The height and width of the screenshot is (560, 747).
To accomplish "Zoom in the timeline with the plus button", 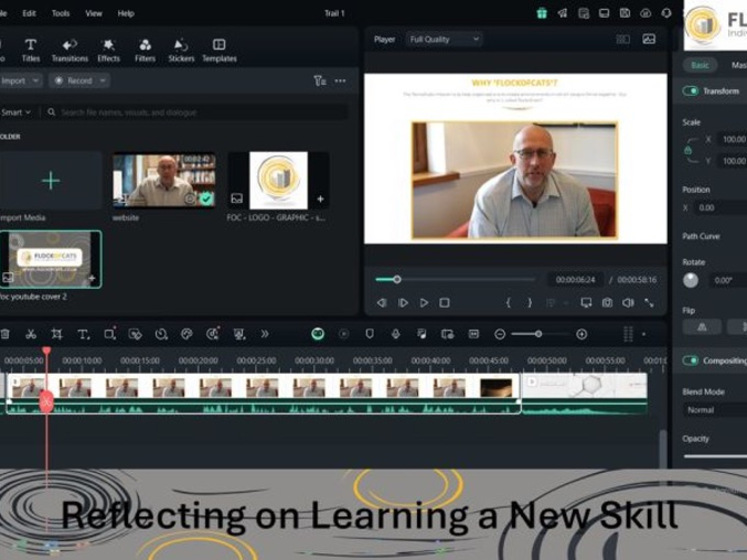I will click(582, 334).
